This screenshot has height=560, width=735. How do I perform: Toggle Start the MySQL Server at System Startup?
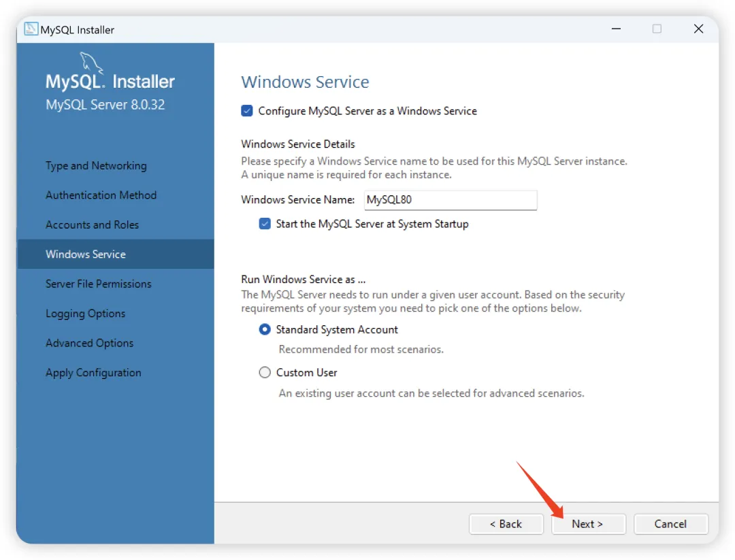coord(265,224)
